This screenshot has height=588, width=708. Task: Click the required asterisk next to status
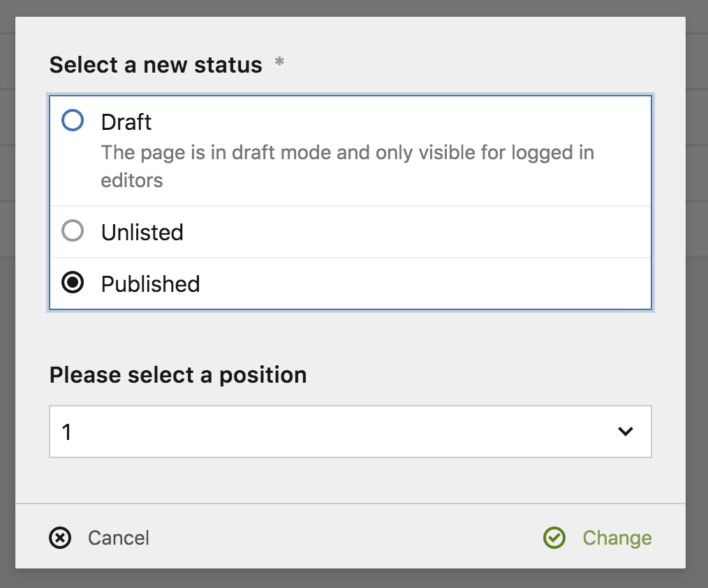pyautogui.click(x=279, y=63)
